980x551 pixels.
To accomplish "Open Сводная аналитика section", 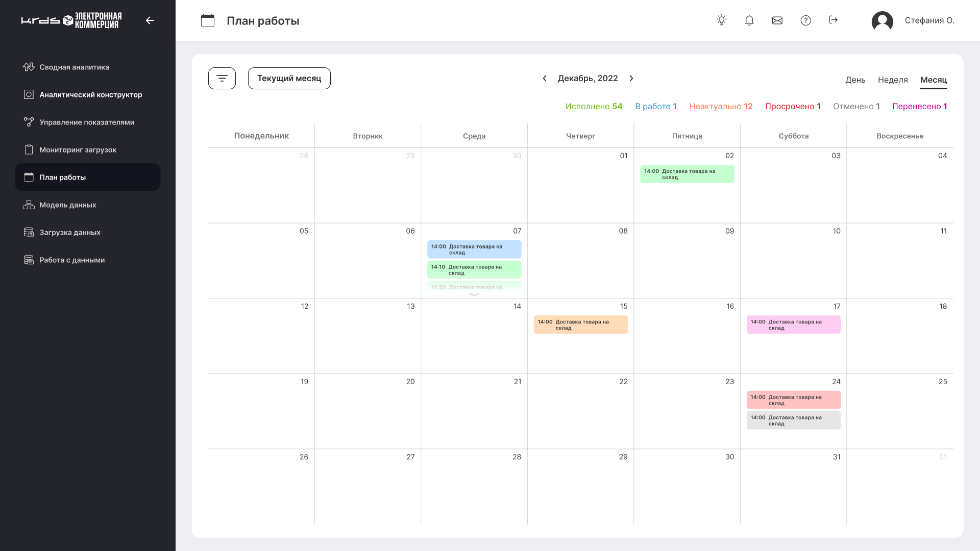I will point(74,67).
